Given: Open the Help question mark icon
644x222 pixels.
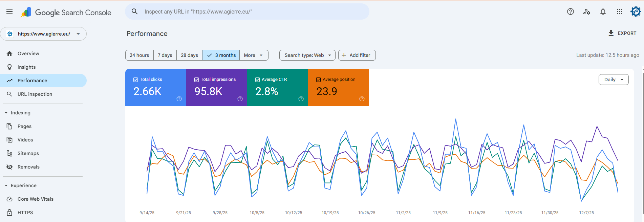Looking at the screenshot, I should pos(571,12).
